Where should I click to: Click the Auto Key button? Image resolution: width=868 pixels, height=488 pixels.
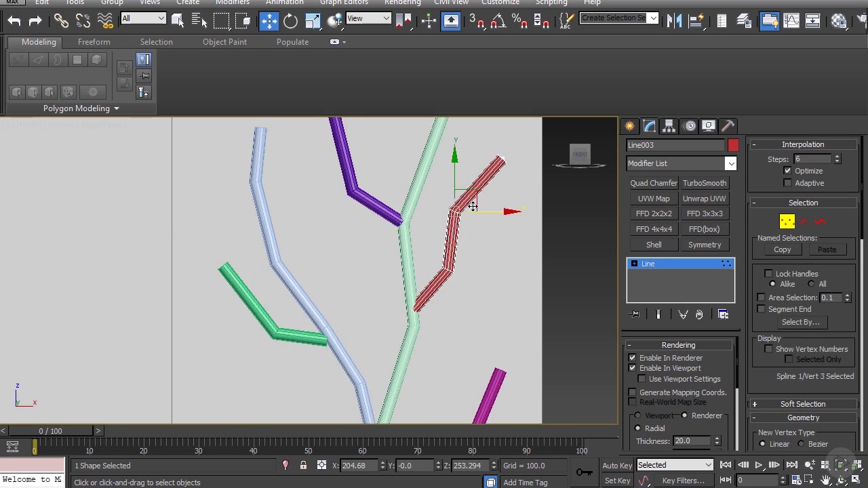[617, 466]
